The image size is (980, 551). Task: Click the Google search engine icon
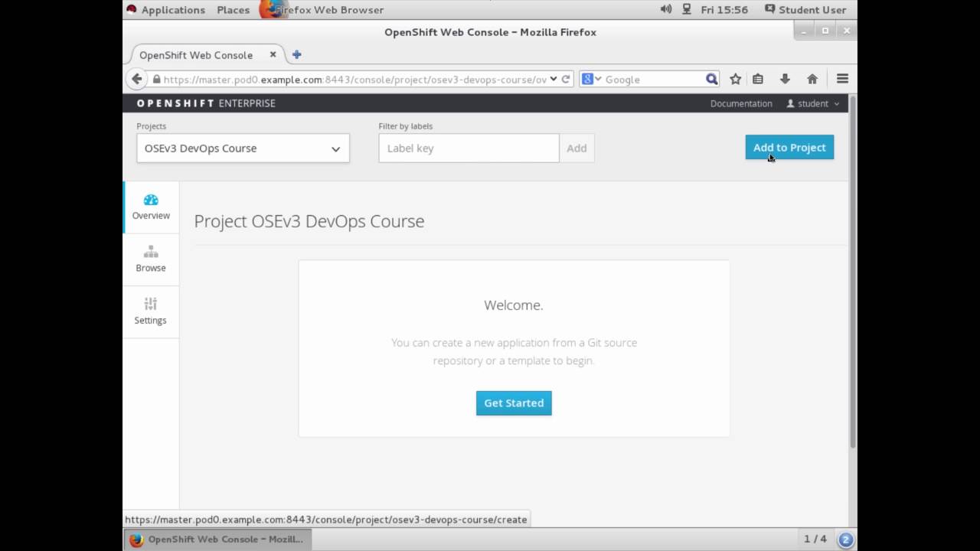[x=587, y=79]
